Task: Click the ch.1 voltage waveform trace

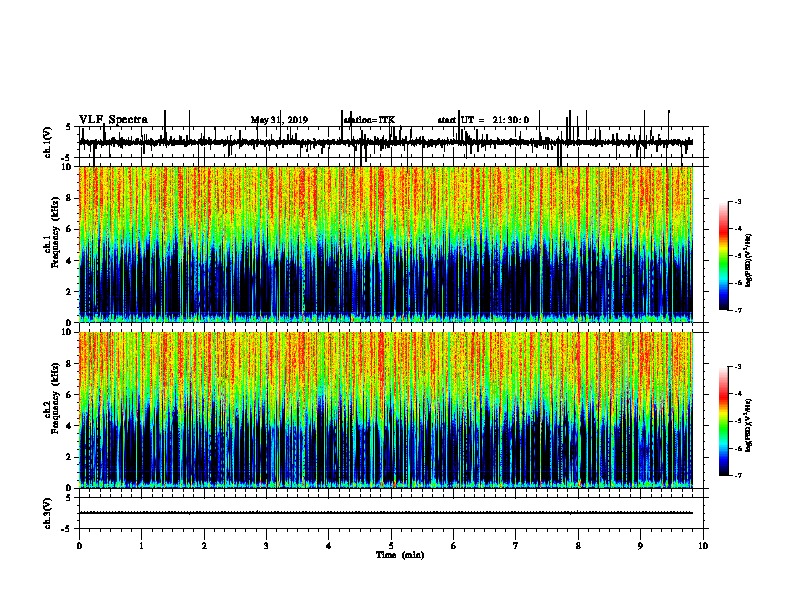Action: [x=386, y=142]
